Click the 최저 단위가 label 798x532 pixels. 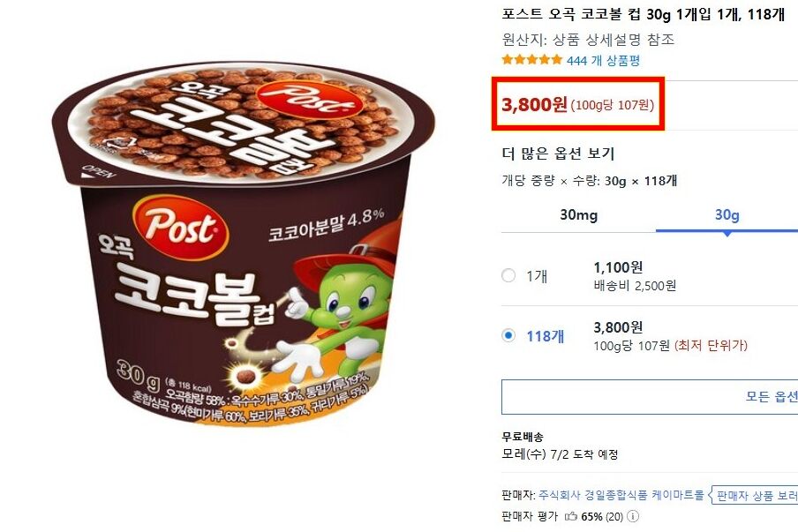tap(711, 346)
